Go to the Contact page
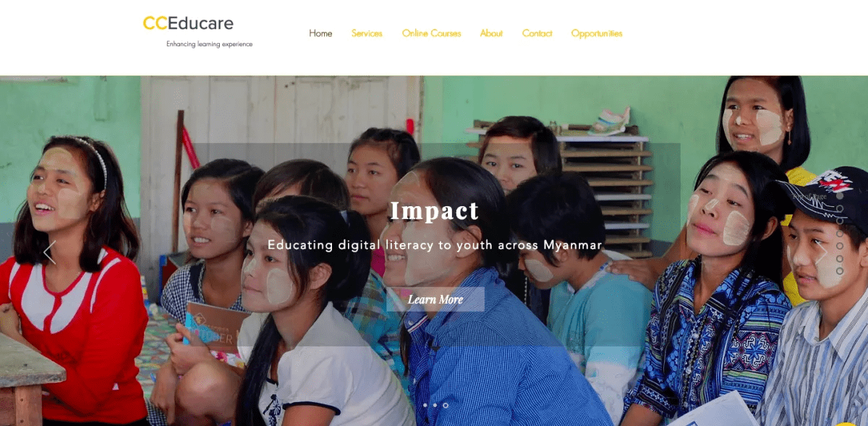The height and width of the screenshot is (426, 868). click(537, 33)
